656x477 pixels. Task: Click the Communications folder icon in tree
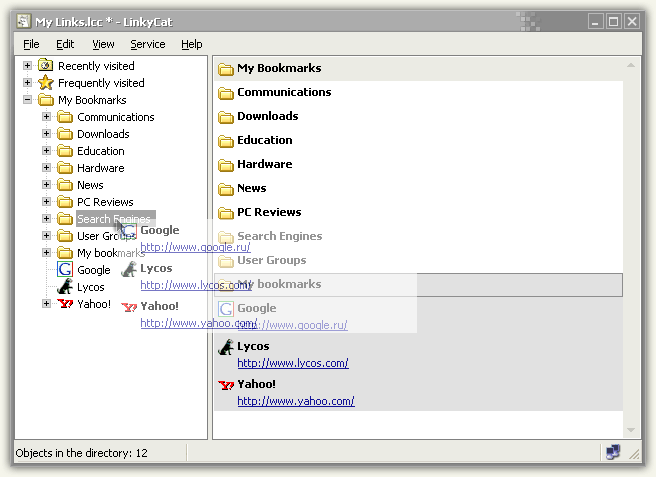click(65, 117)
